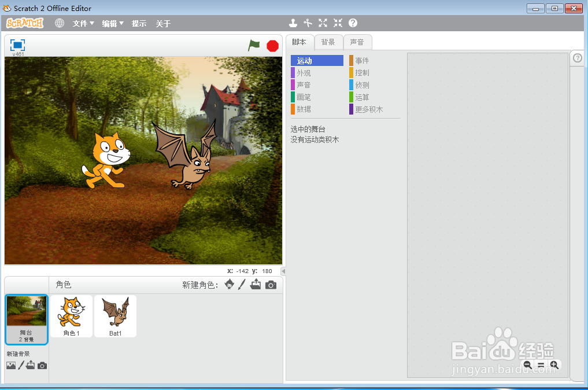
Task: Click the red stop sign button
Action: point(273,46)
